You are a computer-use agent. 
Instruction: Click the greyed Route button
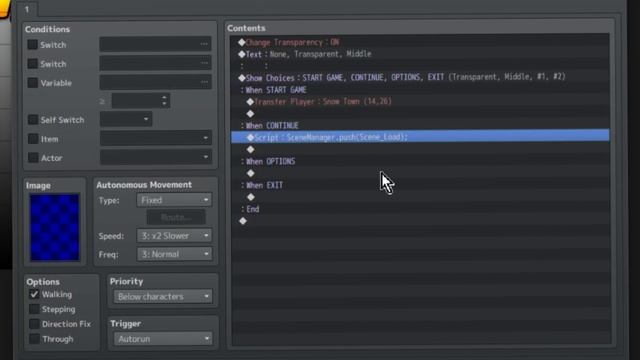[176, 218]
